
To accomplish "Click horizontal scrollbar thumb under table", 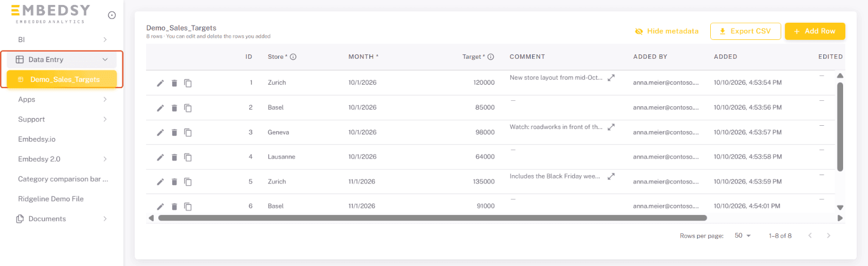I will click(x=433, y=218).
